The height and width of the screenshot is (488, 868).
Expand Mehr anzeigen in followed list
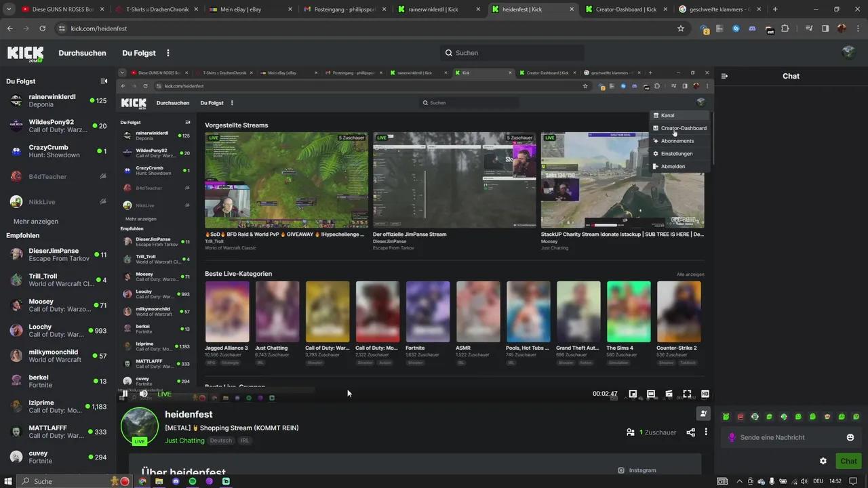(36, 222)
